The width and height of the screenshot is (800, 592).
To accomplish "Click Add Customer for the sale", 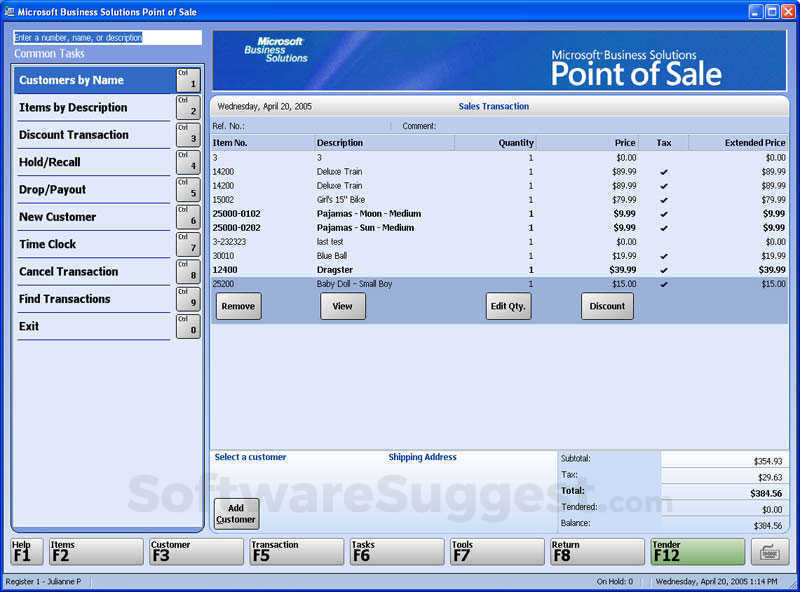I will pos(236,513).
